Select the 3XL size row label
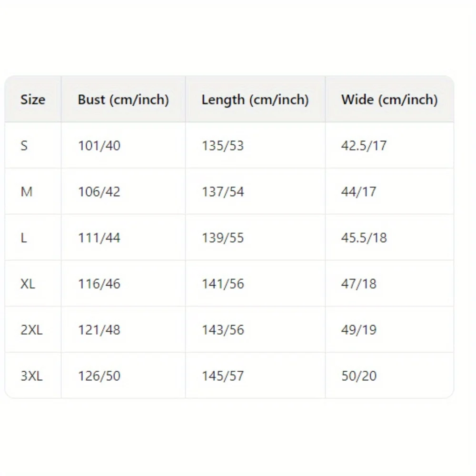Image resolution: width=476 pixels, height=476 pixels. [31, 376]
